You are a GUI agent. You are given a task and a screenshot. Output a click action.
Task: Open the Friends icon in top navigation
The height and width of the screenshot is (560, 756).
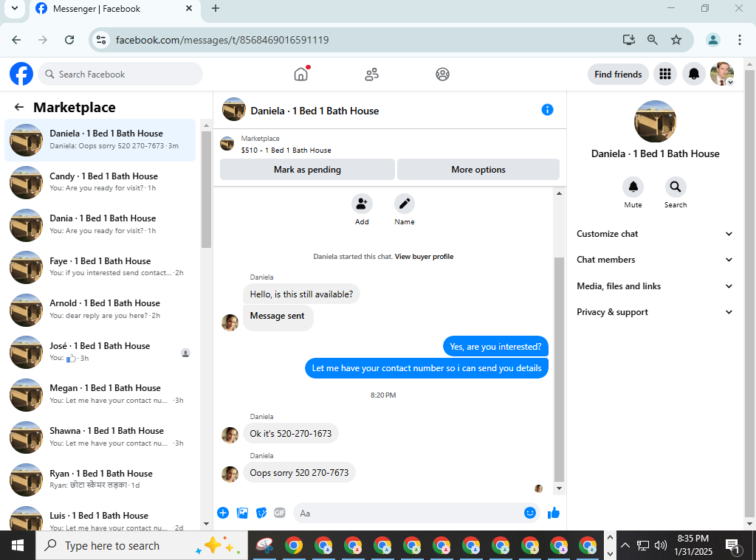[372, 75]
